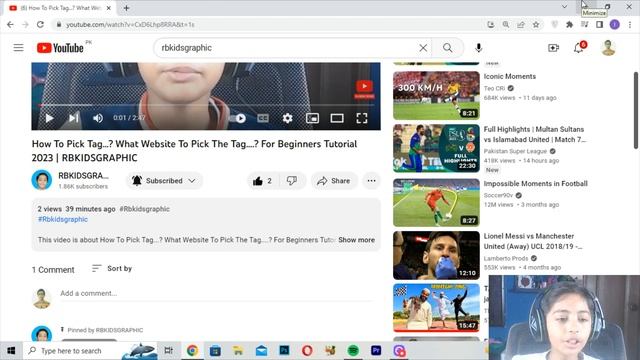The width and height of the screenshot is (640, 360).
Task: Click the in-video subscribe watermark button
Action: 364,89
